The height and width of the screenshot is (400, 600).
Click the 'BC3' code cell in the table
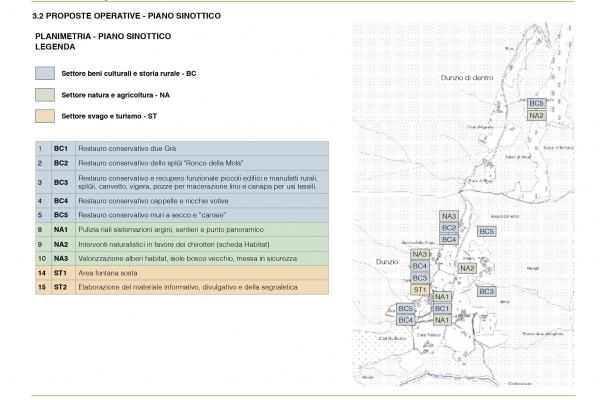click(61, 182)
